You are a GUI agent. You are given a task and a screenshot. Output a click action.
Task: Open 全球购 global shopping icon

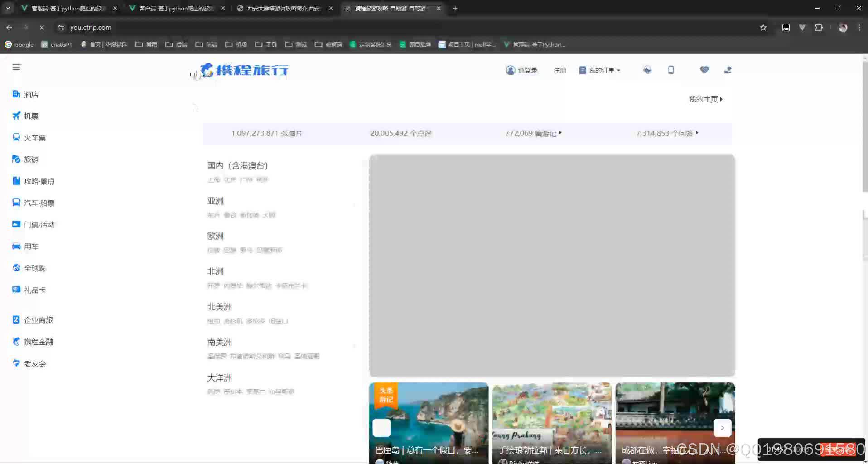pos(16,268)
